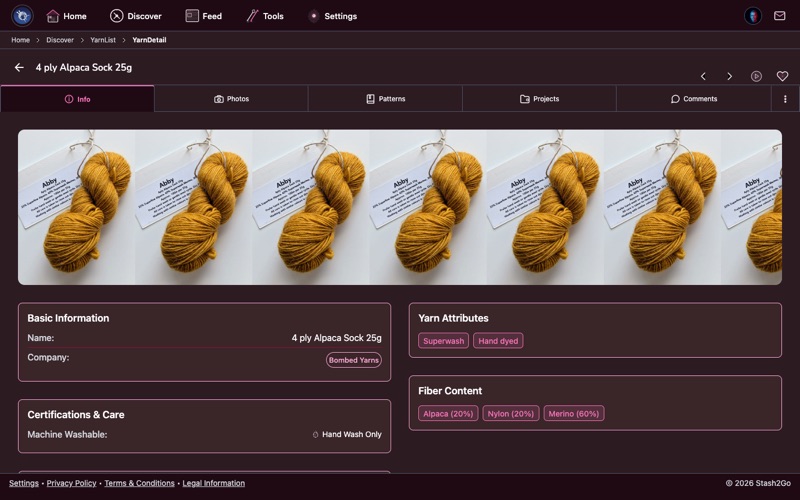Open the messages envelope icon
The image size is (800, 500).
click(x=780, y=16)
